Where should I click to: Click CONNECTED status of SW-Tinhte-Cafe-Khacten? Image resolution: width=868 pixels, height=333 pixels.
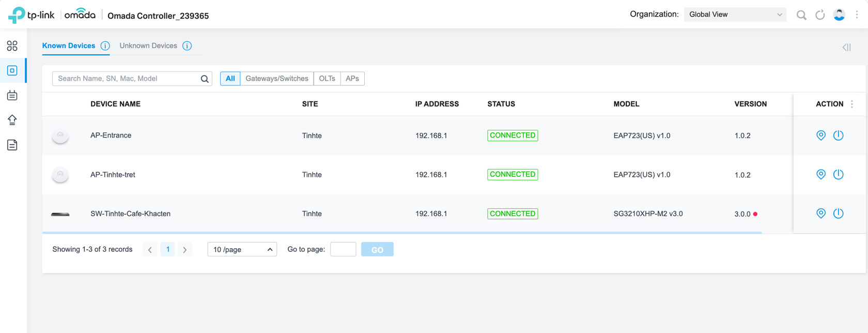point(513,214)
